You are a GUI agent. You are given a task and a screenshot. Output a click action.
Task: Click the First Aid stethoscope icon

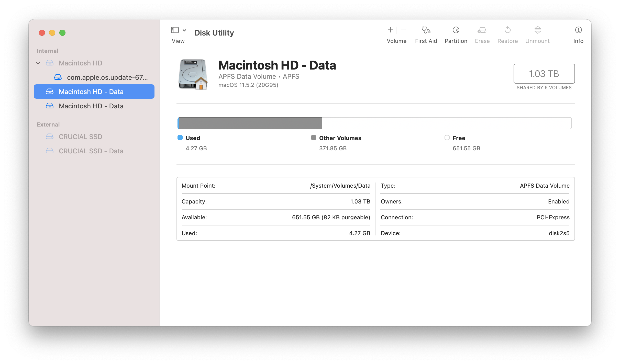coord(426,30)
